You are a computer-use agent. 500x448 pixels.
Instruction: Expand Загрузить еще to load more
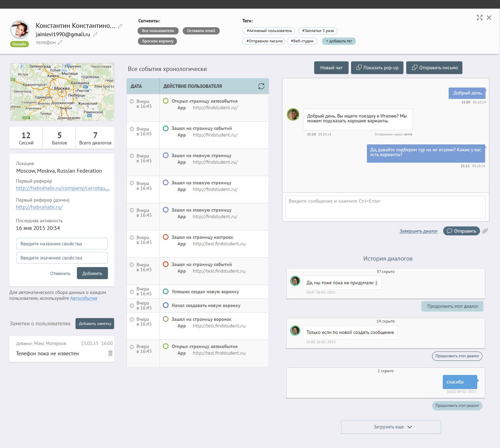391,427
